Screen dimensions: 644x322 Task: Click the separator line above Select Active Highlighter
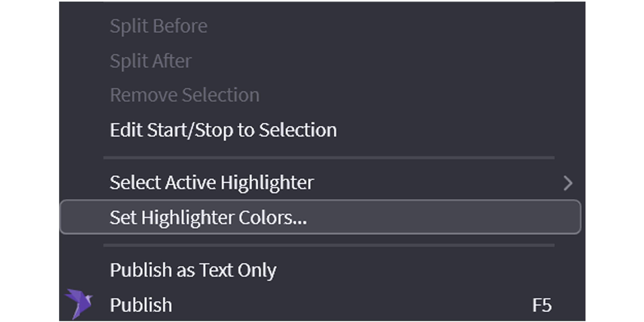click(x=328, y=158)
